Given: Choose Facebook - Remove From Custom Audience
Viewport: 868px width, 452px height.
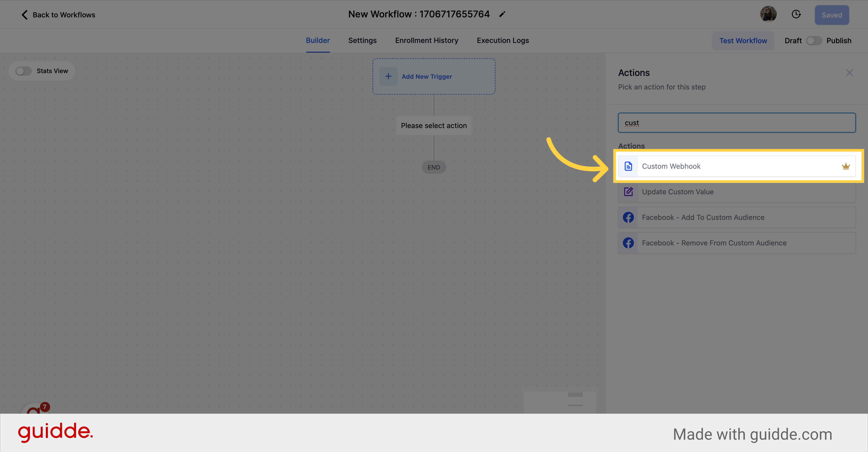Looking at the screenshot, I should coord(736,243).
